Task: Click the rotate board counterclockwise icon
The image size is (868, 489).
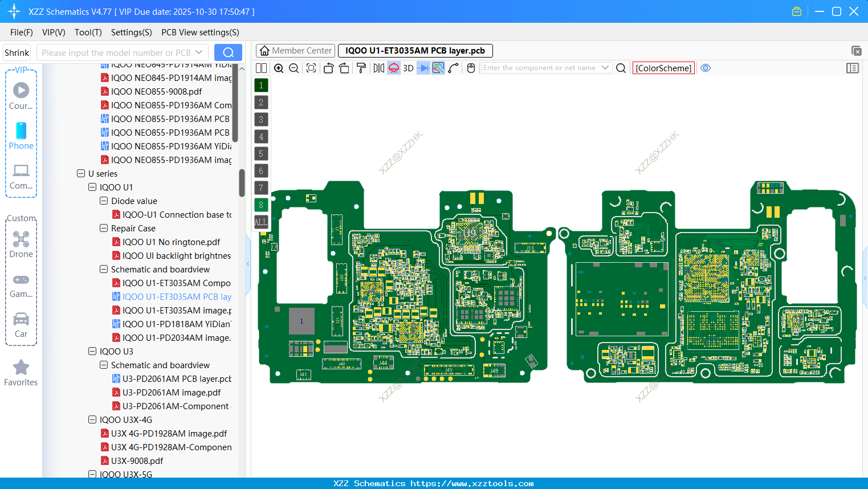Action: click(328, 68)
